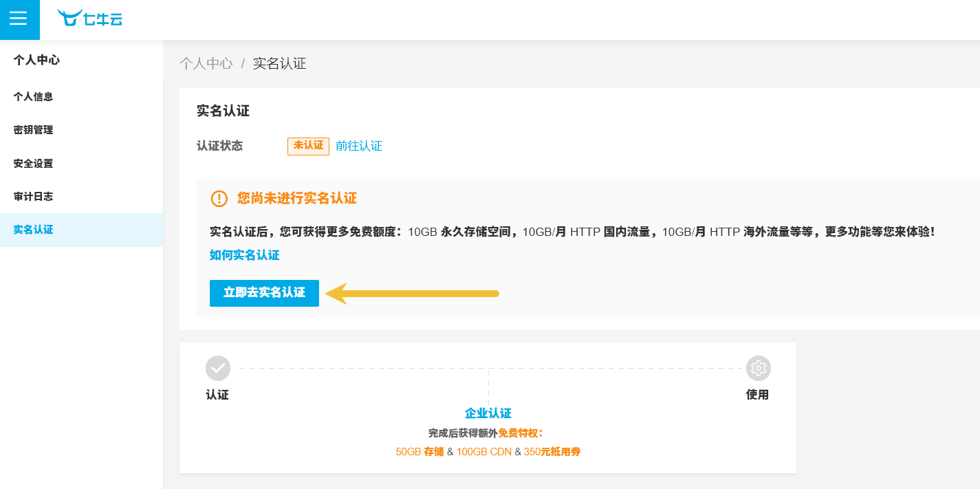Screen dimensions: 980x489
Task: Click the gear 使用 step icon
Action: coord(758,368)
